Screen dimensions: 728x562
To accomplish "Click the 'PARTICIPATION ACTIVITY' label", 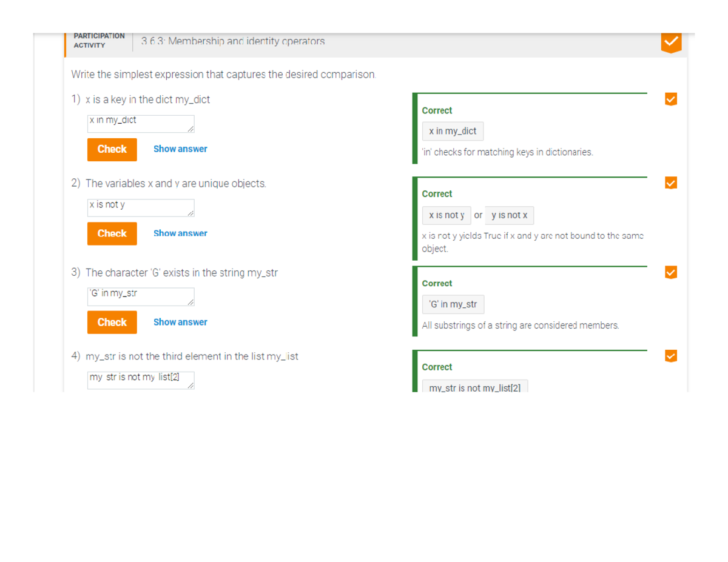I will click(x=99, y=41).
